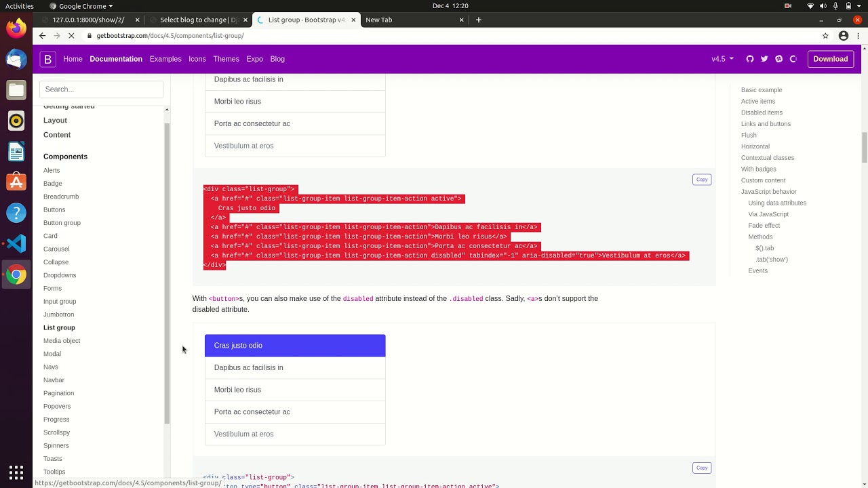Copy the first code snippet
The image size is (868, 488).
click(x=702, y=180)
